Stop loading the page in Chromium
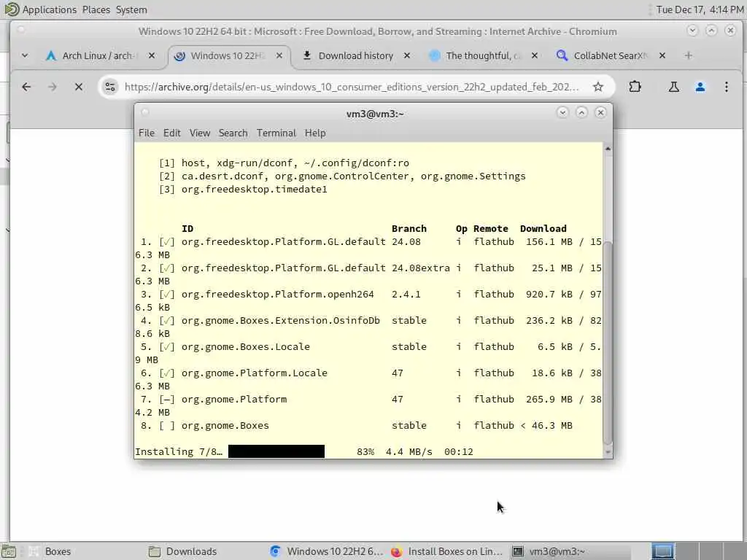 79,87
